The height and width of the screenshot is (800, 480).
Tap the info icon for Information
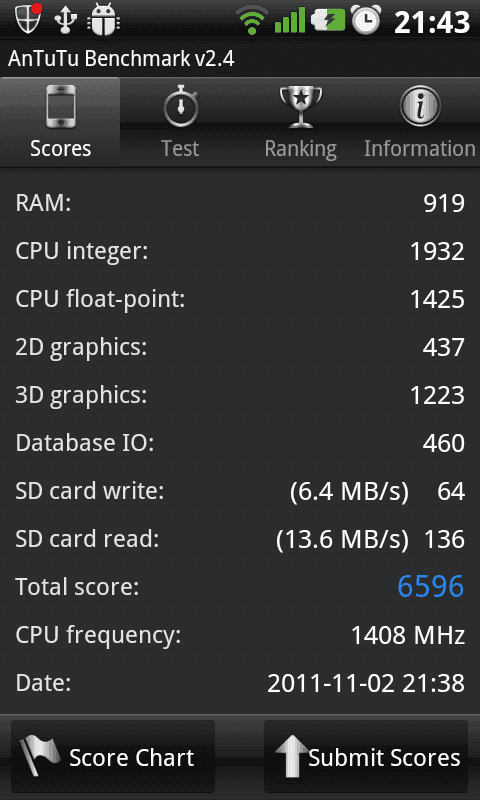coord(420,106)
